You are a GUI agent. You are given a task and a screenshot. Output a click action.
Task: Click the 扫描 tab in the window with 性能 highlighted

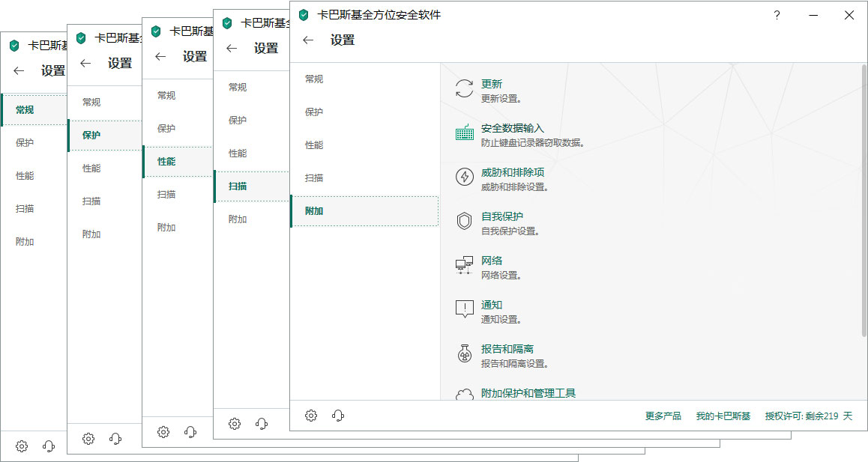(166, 194)
